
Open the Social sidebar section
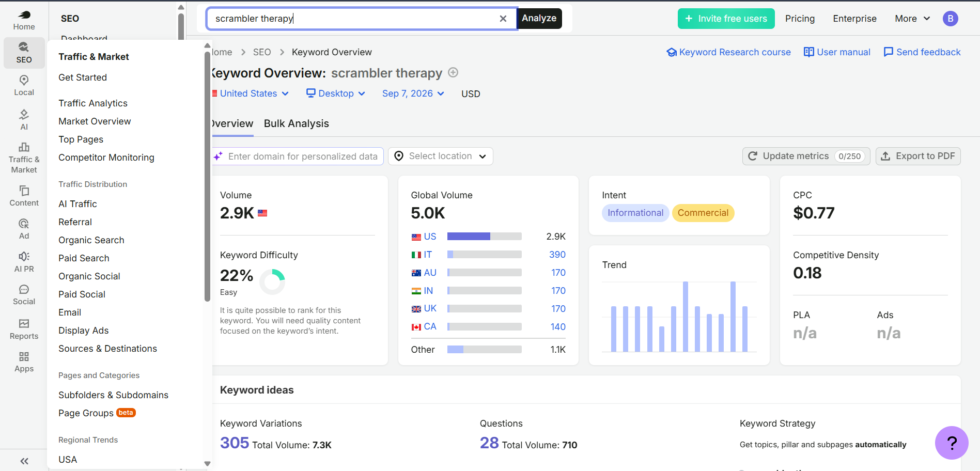[24, 295]
